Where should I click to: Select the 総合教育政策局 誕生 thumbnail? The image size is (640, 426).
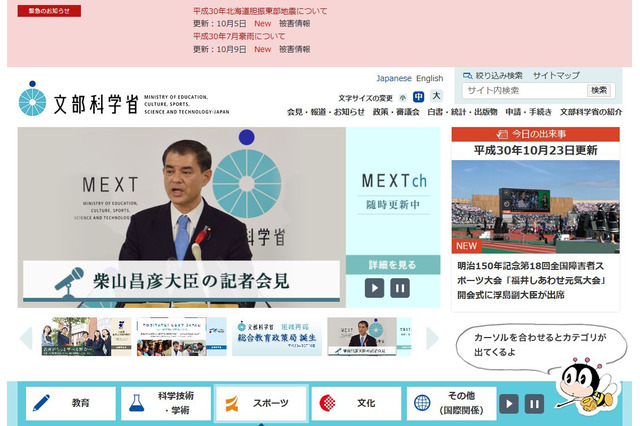pos(277,337)
